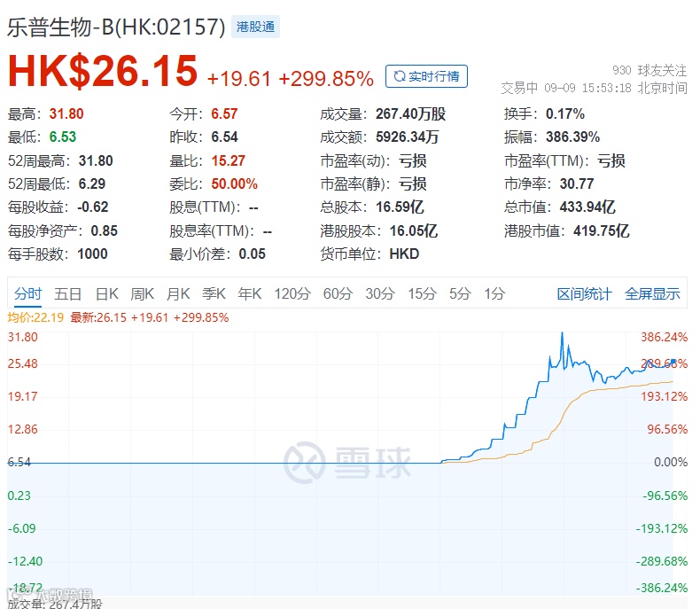Select the 年K chart tab
700x609 pixels.
pos(250,293)
